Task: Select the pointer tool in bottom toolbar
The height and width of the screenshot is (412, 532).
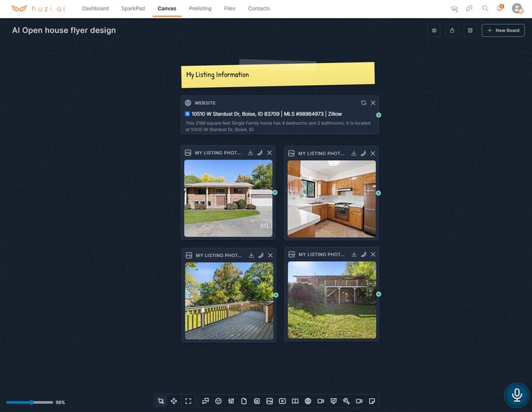Action: coord(160,401)
